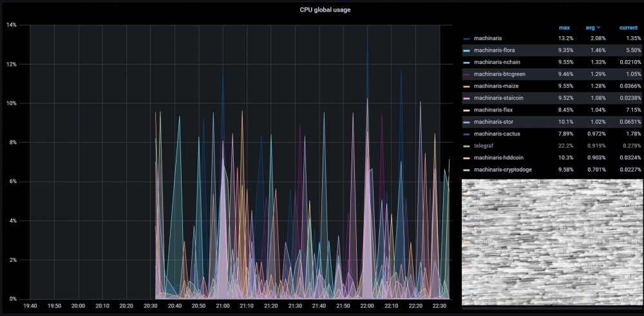Select the 1.33% avg value for machinaris-nchain
The image size is (644, 316).
(598, 62)
